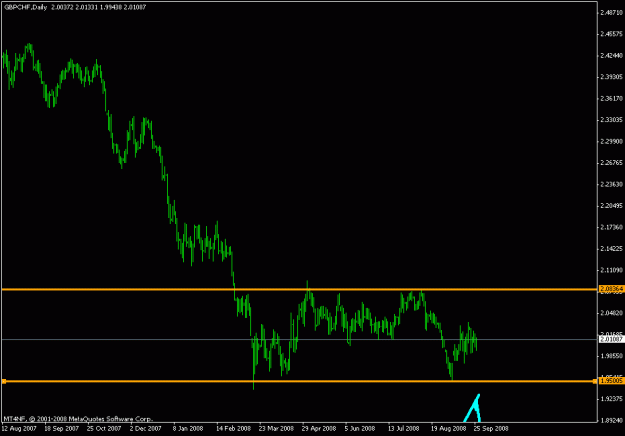Click the 2.48710 price axis value

click(x=611, y=13)
